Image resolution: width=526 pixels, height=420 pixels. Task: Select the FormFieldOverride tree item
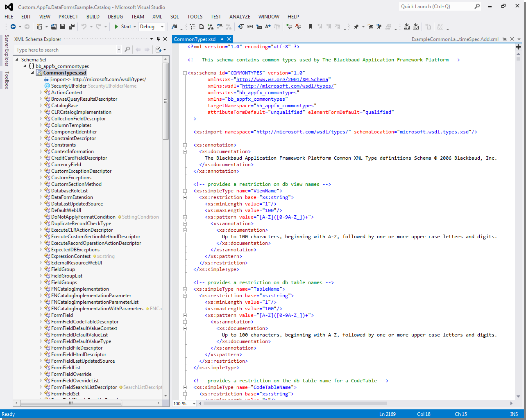pos(71,374)
